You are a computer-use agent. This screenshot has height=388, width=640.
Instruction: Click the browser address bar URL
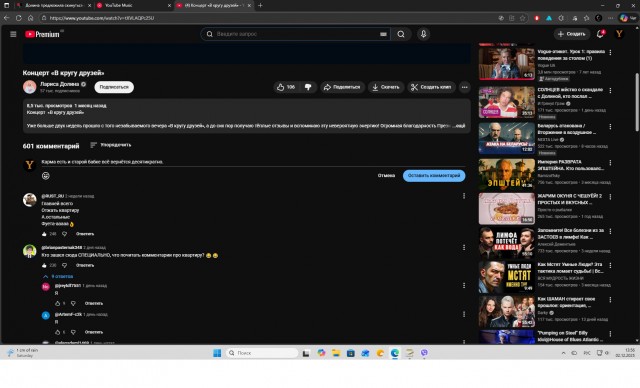pyautogui.click(x=102, y=18)
